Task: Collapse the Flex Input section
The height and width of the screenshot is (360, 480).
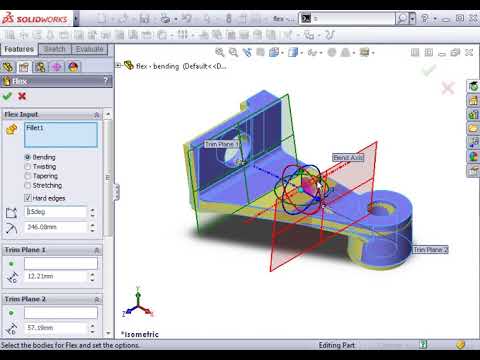Action: (97, 115)
